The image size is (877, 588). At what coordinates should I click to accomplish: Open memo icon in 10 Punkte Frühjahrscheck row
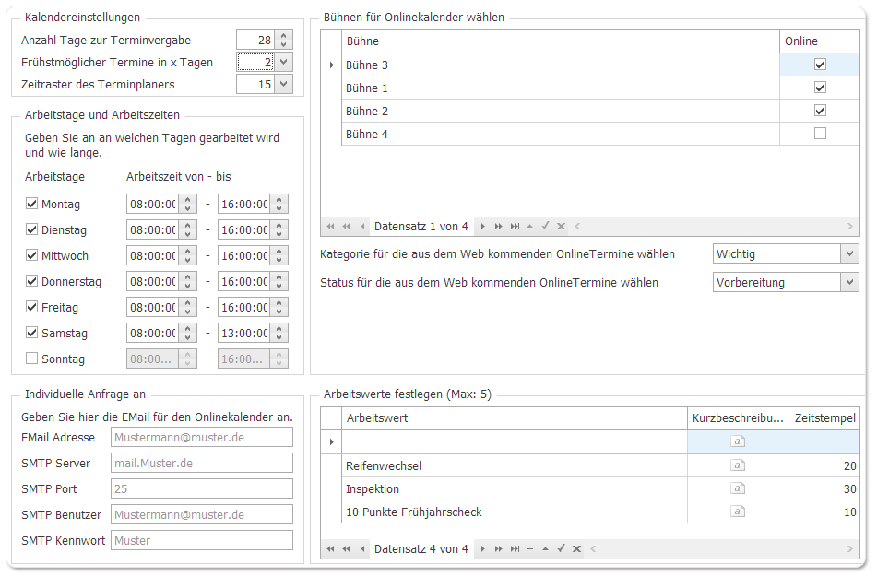point(738,512)
